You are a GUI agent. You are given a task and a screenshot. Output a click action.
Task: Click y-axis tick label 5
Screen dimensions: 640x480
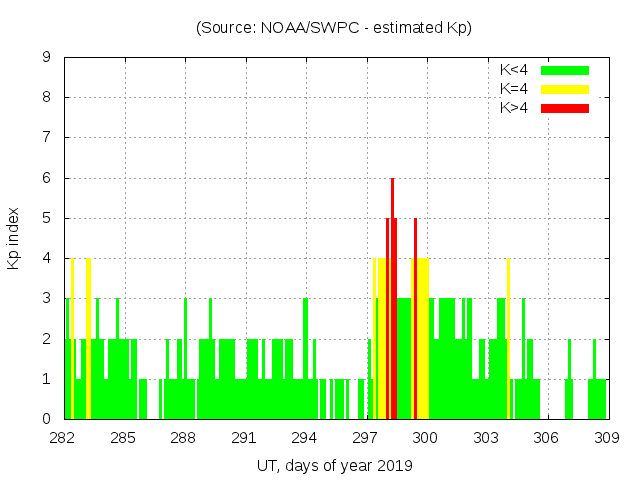click(x=46, y=219)
